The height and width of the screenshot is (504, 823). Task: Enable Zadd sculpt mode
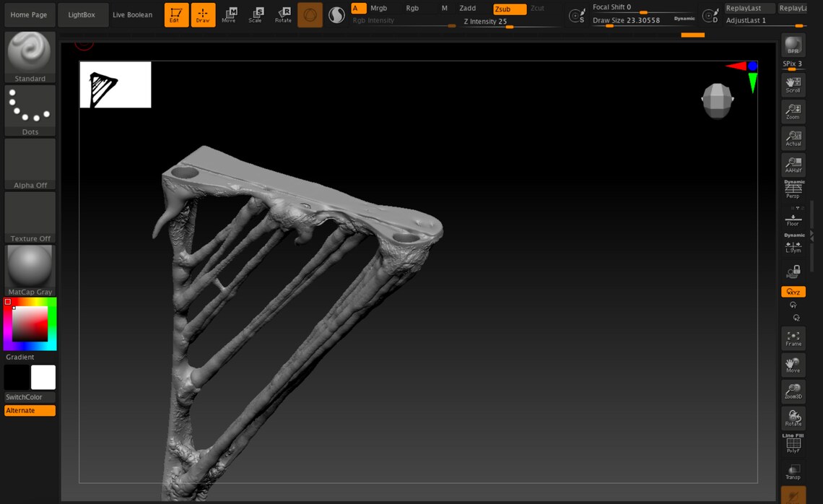tap(468, 9)
